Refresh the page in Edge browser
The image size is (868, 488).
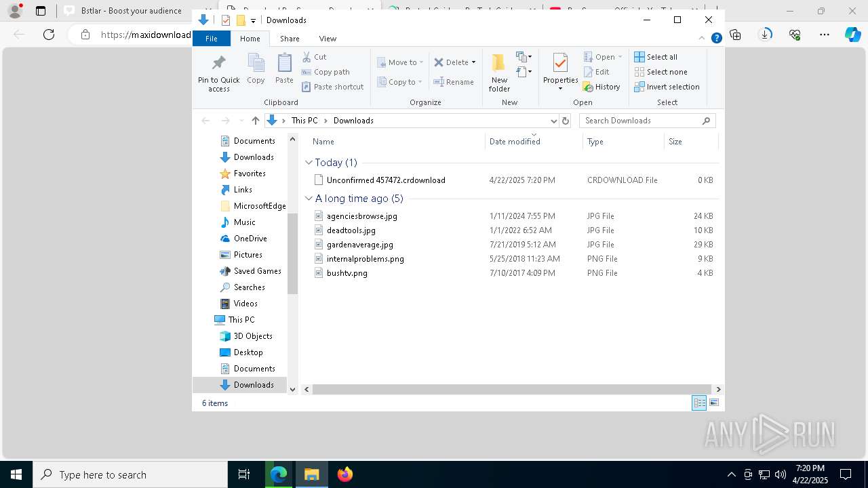(x=49, y=35)
